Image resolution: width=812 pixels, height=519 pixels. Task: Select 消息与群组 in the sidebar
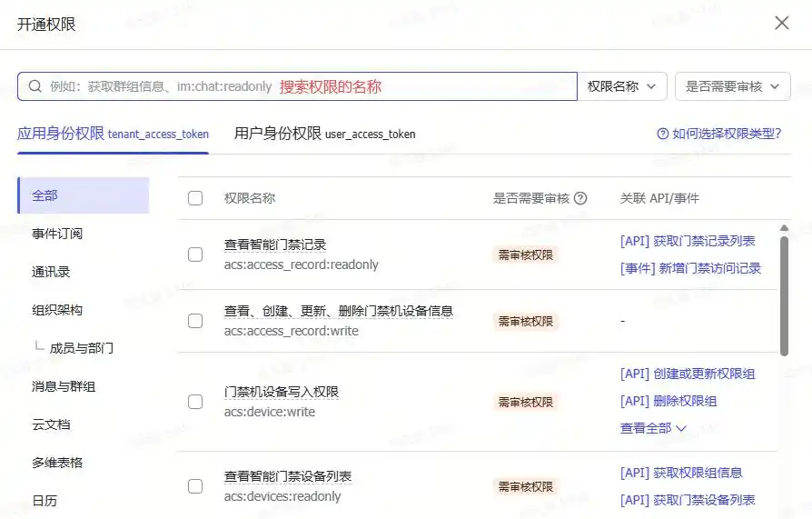tap(64, 386)
